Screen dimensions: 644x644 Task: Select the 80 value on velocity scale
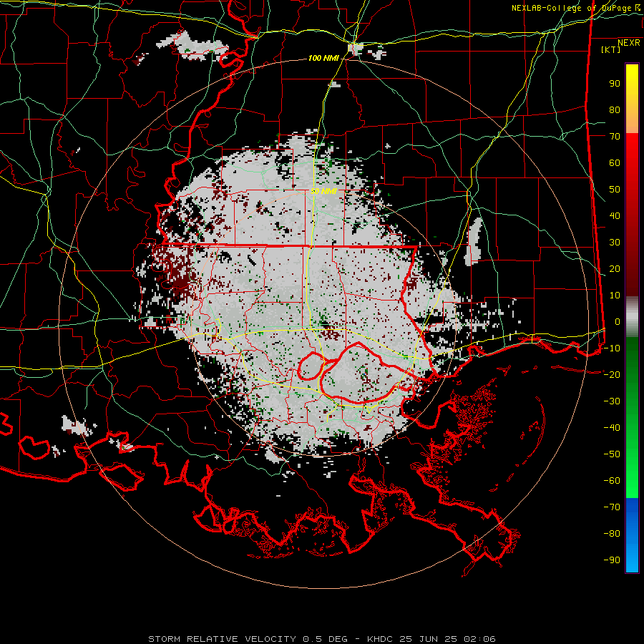click(615, 109)
